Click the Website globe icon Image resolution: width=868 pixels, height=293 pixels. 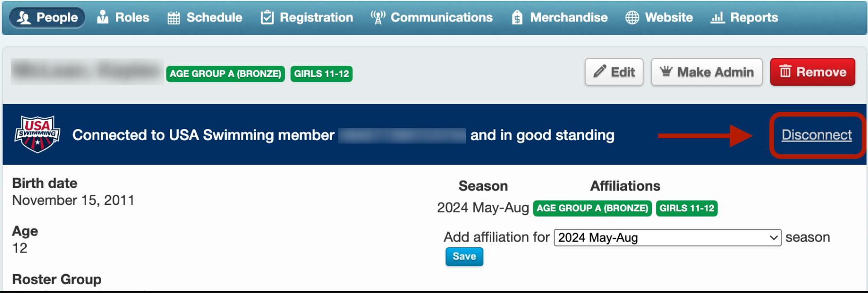(632, 18)
